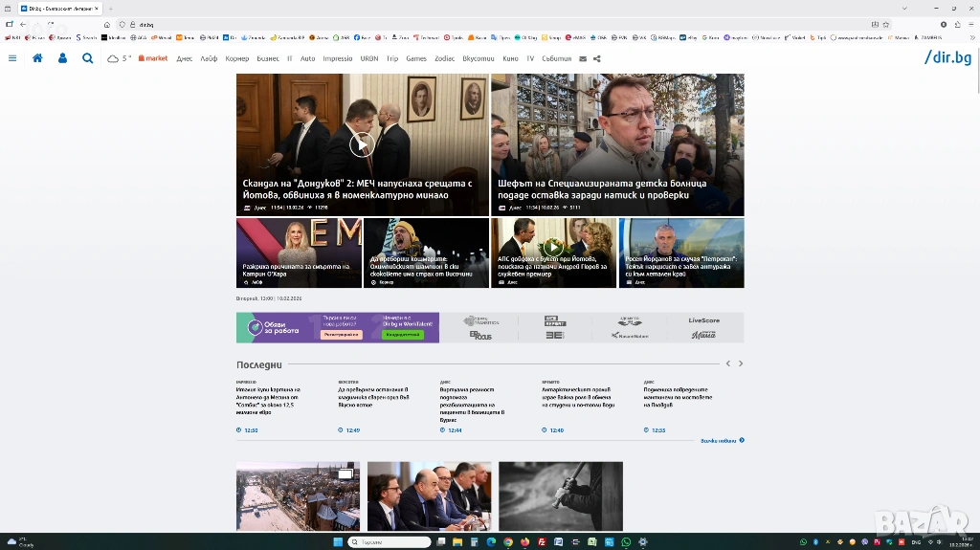Open the Бизнес section in the navigation
Image resolution: width=980 pixels, height=550 pixels.
(268, 58)
